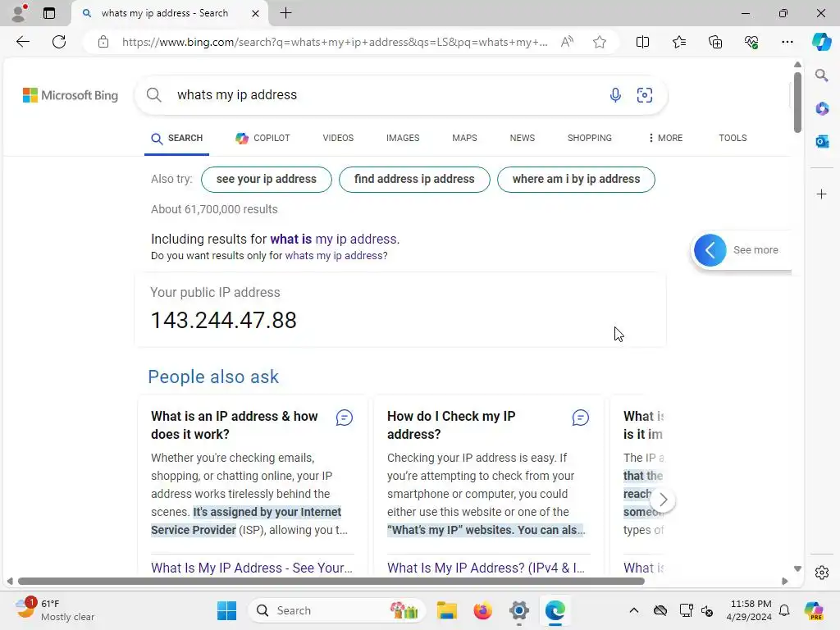Try 'find address ip address' suggestion
This screenshot has width=840, height=630.
414,180
